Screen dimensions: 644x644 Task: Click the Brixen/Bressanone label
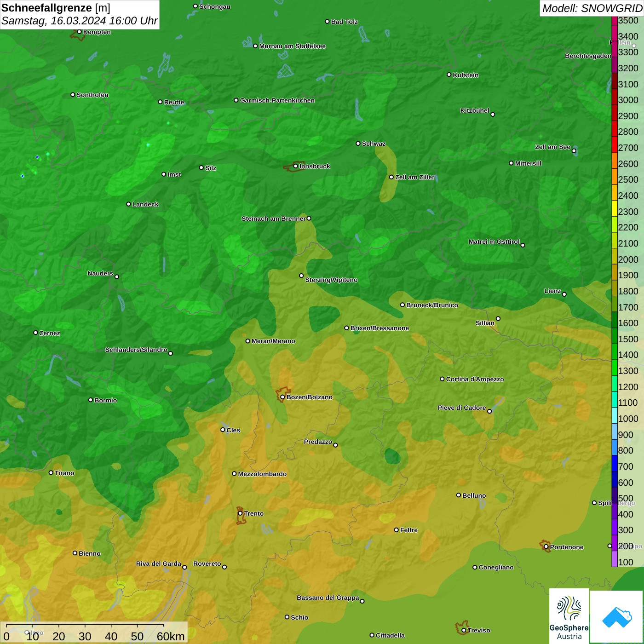[x=379, y=328]
